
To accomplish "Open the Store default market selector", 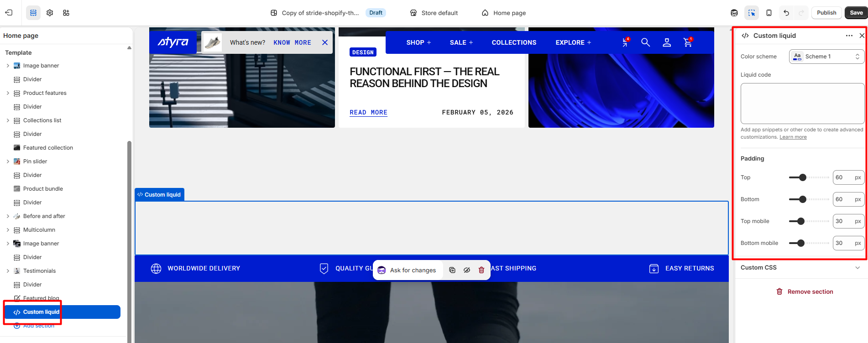I will tap(434, 13).
